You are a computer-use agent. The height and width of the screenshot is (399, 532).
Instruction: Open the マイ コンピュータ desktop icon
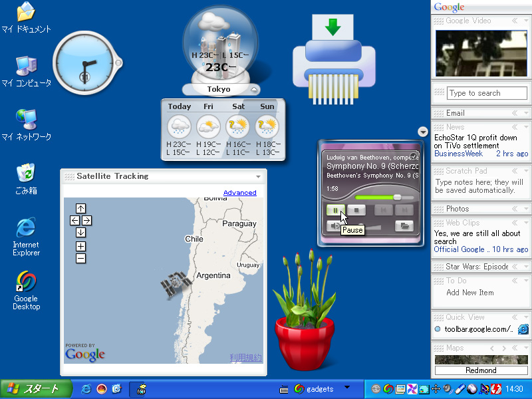point(27,72)
